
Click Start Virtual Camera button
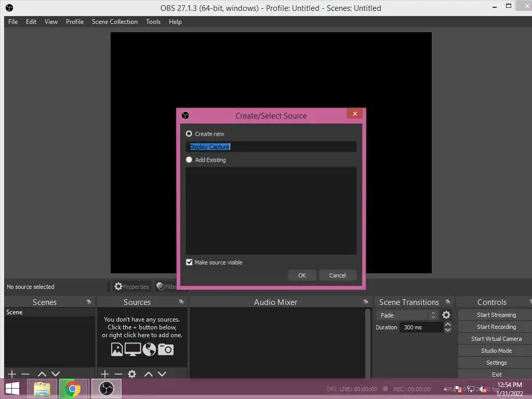click(x=496, y=339)
